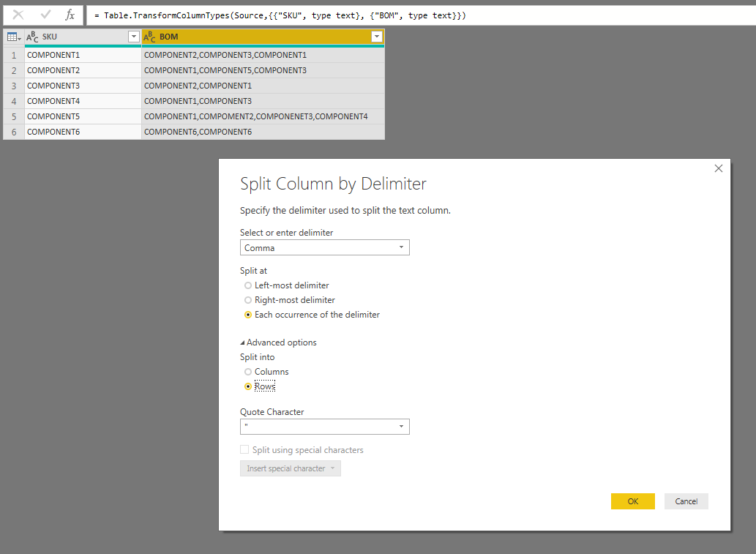This screenshot has height=554, width=756.
Task: Select the SKU column header
Action: [83, 37]
